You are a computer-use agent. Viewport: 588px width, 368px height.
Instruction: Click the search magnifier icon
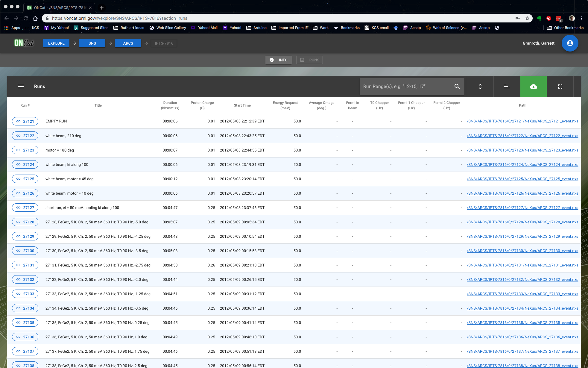pos(457,87)
